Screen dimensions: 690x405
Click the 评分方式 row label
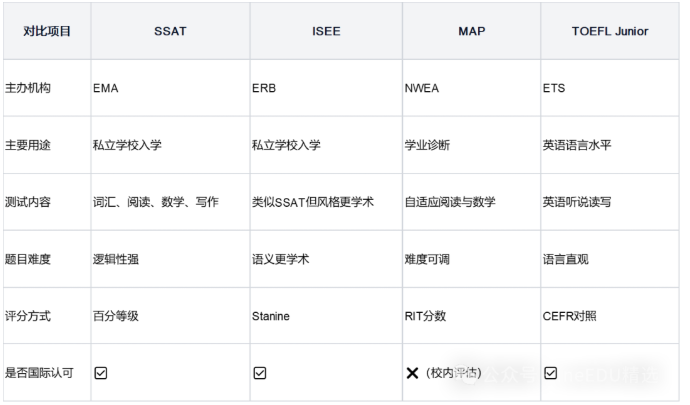point(29,316)
